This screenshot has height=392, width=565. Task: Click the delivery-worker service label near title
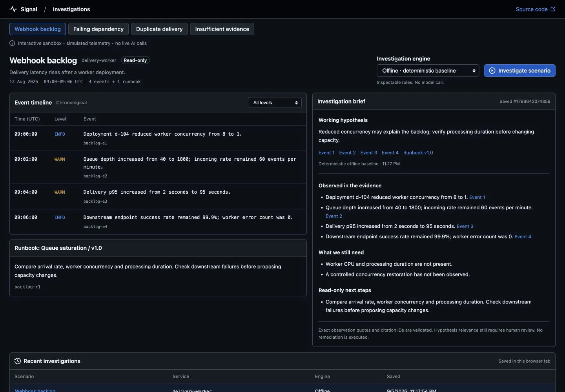tap(99, 60)
